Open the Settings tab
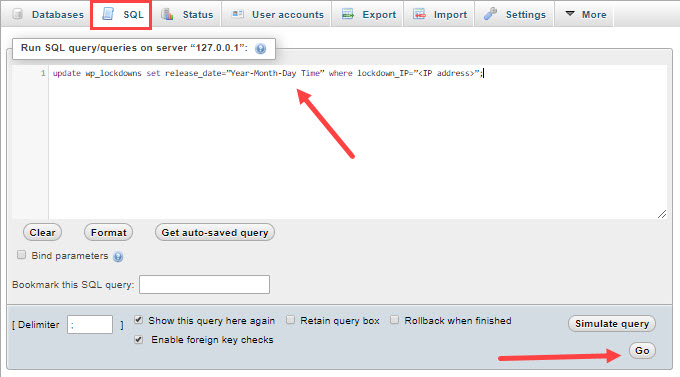 (515, 14)
